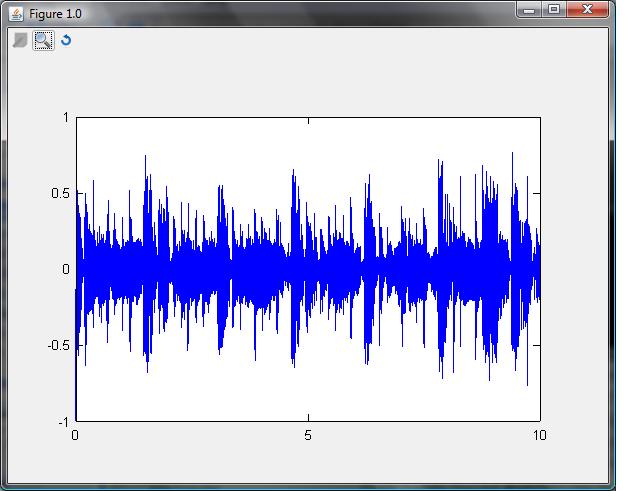
Task: Click the y-axis label 1
Action: pyautogui.click(x=66, y=118)
